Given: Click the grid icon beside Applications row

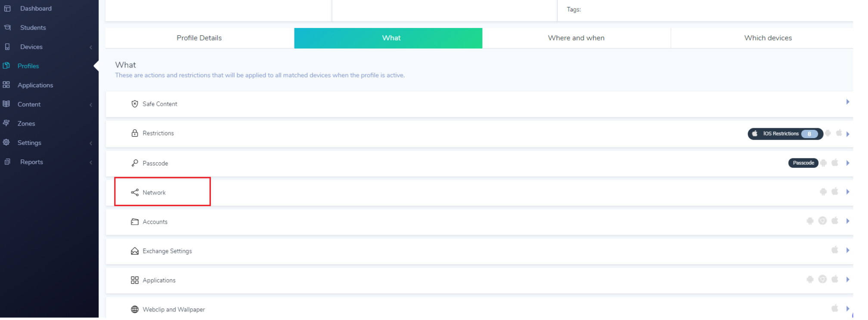Looking at the screenshot, I should (135, 280).
